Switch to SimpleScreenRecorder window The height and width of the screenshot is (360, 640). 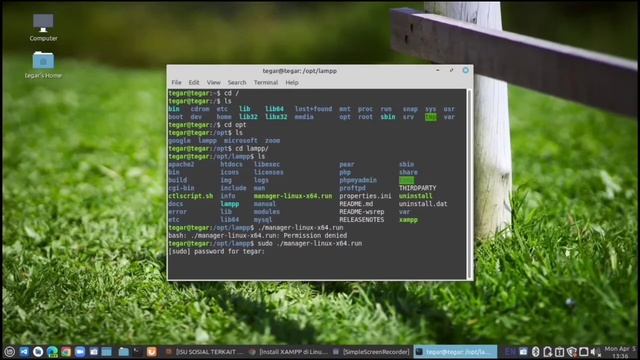371,351
